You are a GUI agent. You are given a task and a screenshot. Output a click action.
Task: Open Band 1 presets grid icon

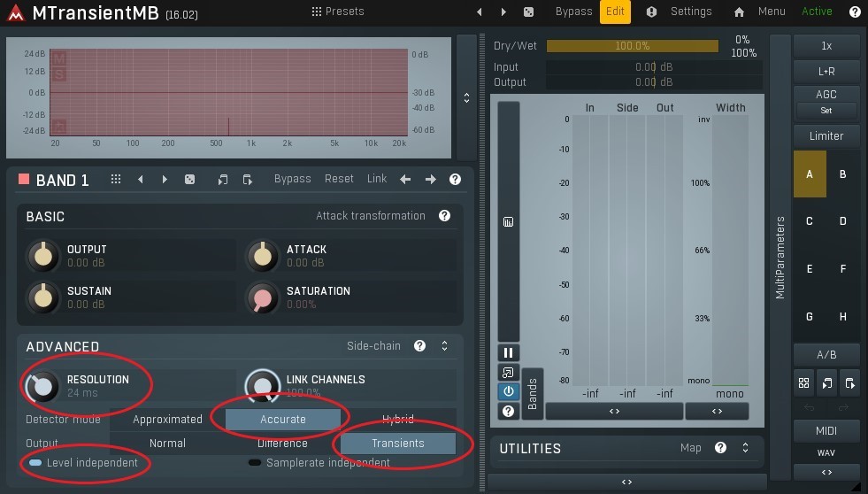[x=116, y=179]
